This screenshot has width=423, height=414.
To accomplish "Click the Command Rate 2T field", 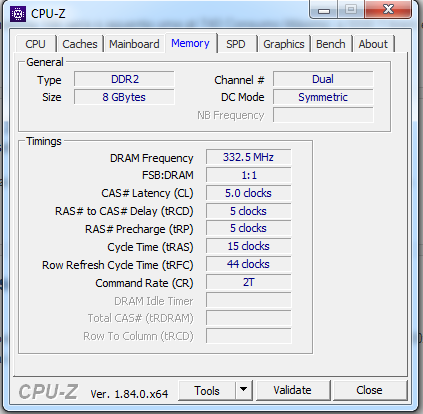I will (249, 282).
